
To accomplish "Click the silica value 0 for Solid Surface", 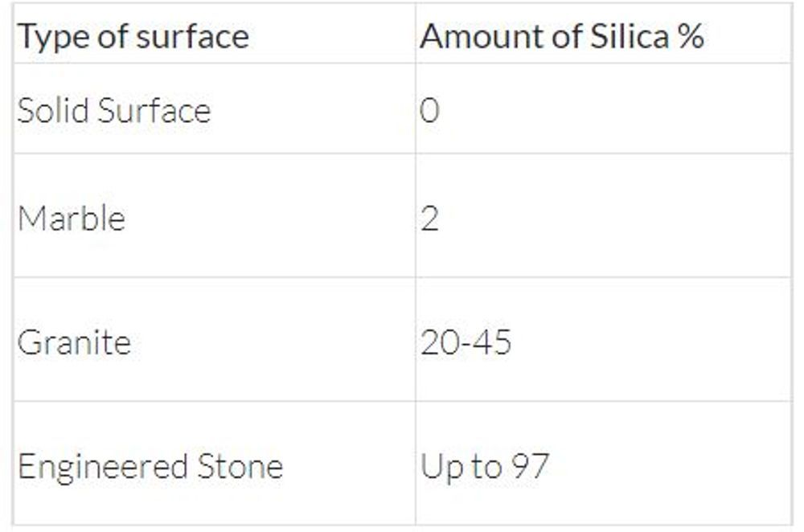I will point(430,110).
